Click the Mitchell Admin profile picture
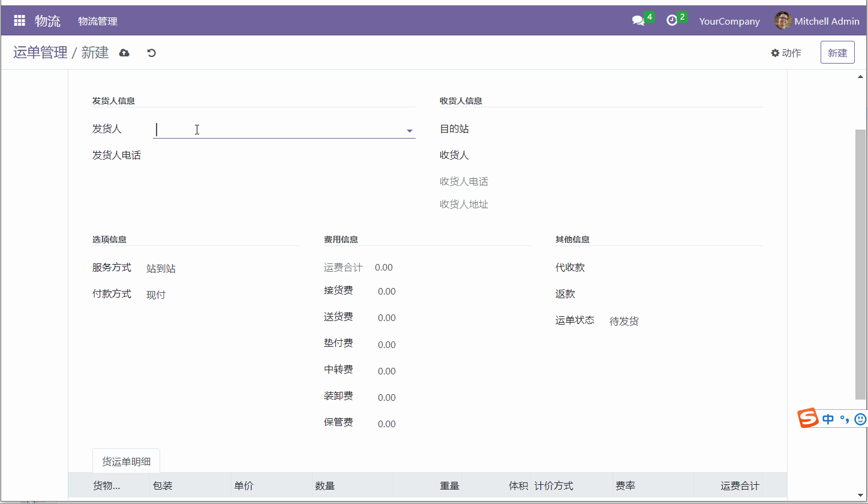Viewport: 868px width, 504px height. [x=782, y=20]
